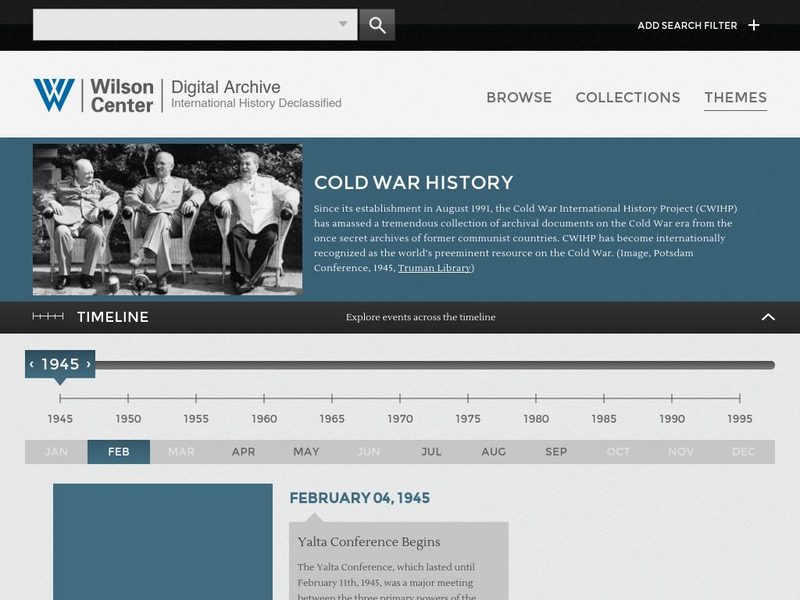Jump to 1970 on the timeline
Image resolution: width=800 pixels, height=600 pixels.
(x=400, y=418)
